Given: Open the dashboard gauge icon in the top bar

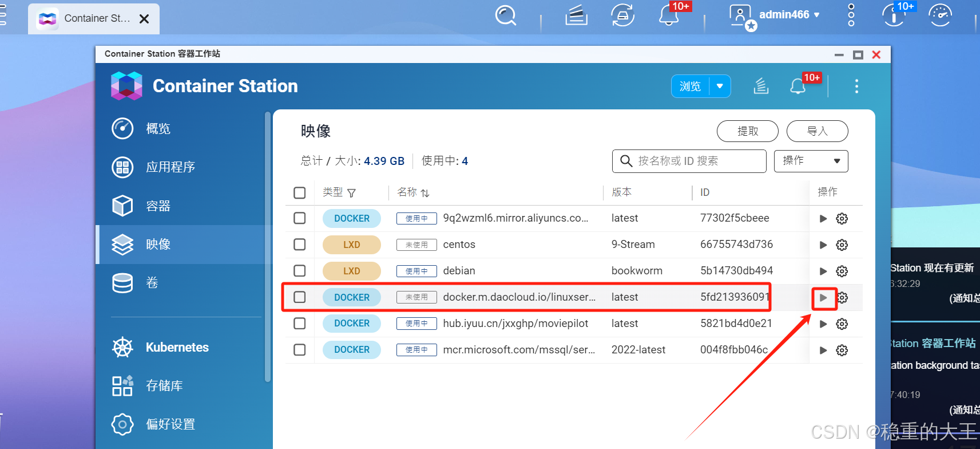Looking at the screenshot, I should pyautogui.click(x=940, y=15).
